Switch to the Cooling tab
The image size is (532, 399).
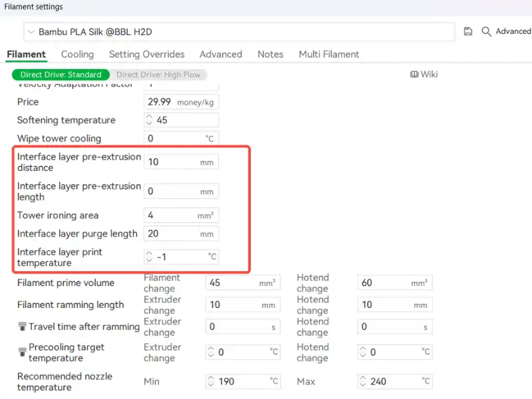77,55
